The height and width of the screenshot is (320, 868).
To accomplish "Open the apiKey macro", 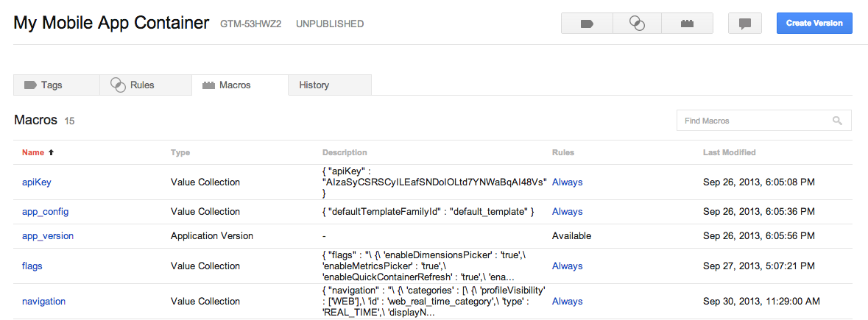I will [37, 182].
